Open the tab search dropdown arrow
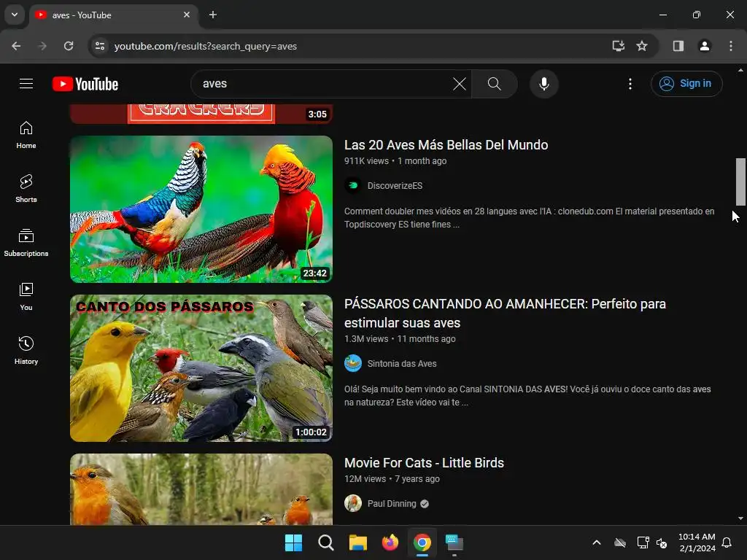This screenshot has width=747, height=560. point(15,15)
